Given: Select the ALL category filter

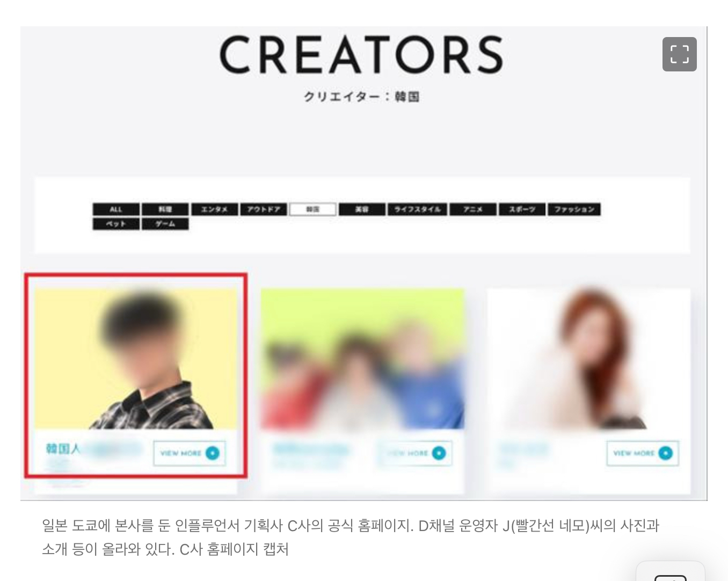Looking at the screenshot, I should point(116,209).
